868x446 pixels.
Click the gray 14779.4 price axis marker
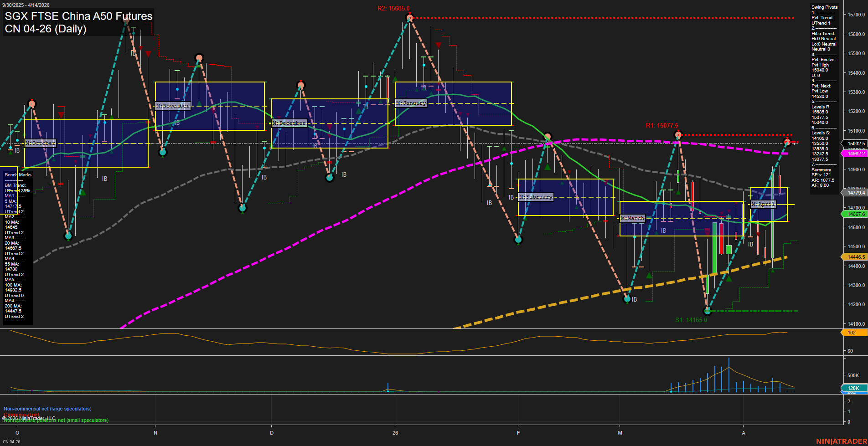[x=854, y=192]
